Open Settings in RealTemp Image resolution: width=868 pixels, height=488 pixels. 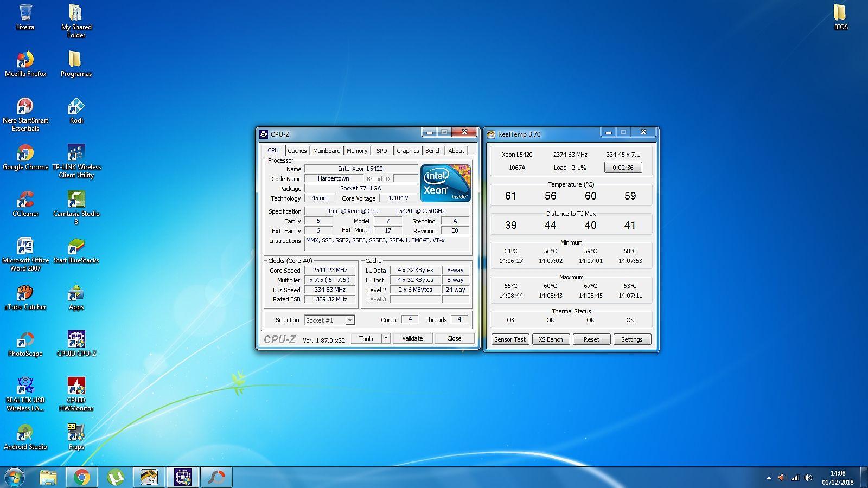click(632, 339)
